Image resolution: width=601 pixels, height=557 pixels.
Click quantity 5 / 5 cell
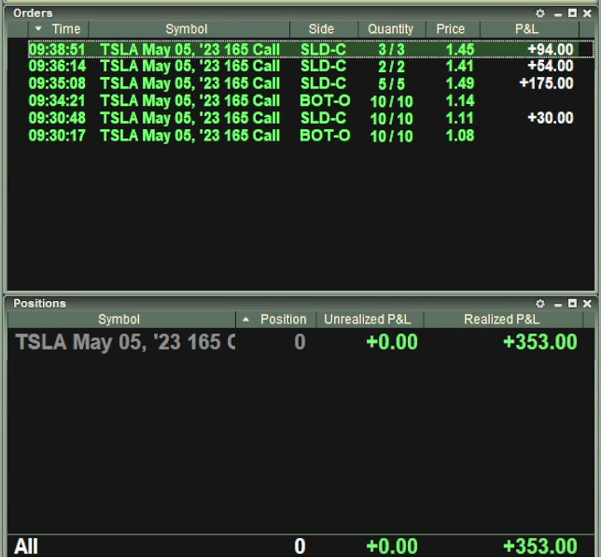pyautogui.click(x=391, y=84)
